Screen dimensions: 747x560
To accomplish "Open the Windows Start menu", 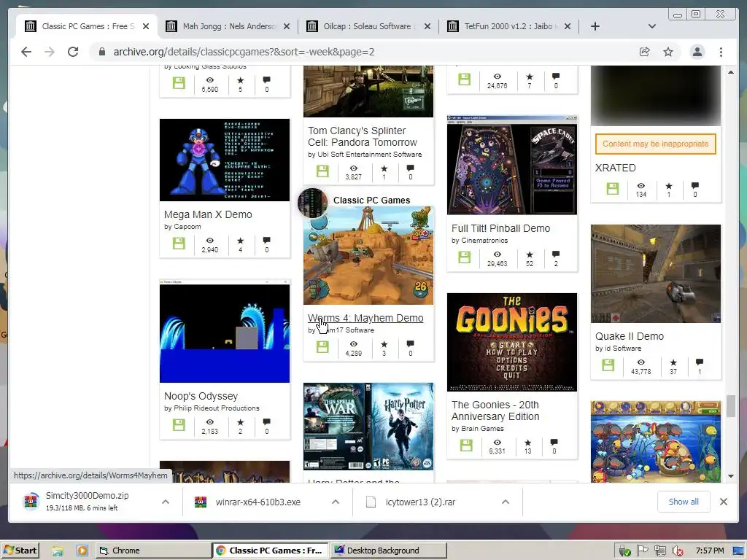I will 20,551.
